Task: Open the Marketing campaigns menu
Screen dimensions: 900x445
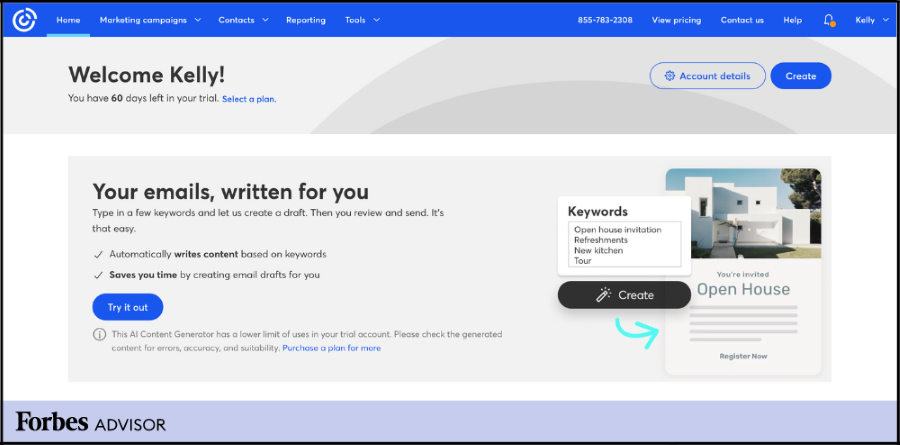Action: point(143,20)
